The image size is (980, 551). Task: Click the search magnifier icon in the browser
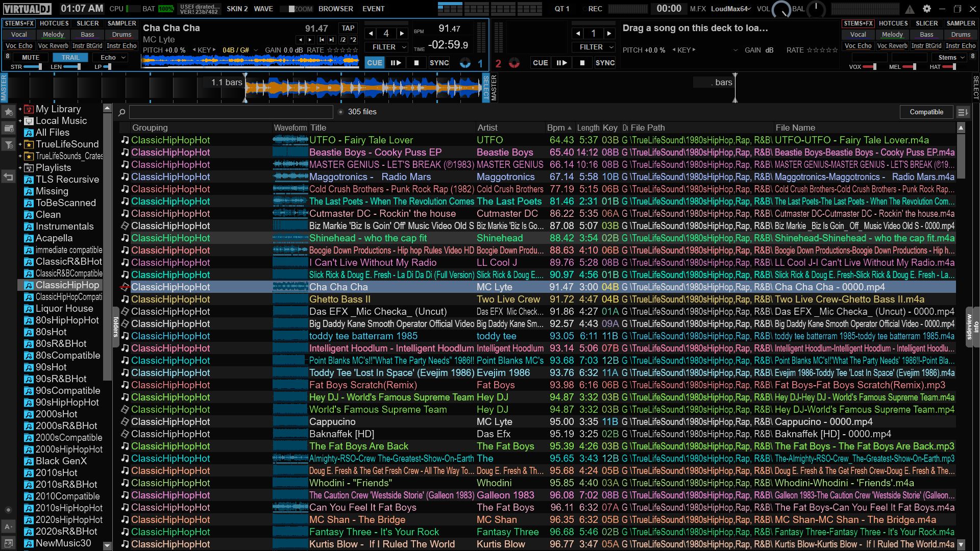tap(122, 112)
